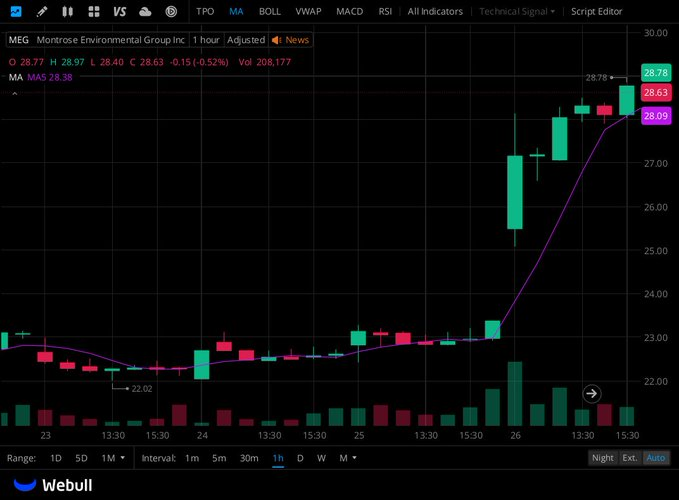Open the Adjusted price setting
679x500 pixels.
point(246,40)
